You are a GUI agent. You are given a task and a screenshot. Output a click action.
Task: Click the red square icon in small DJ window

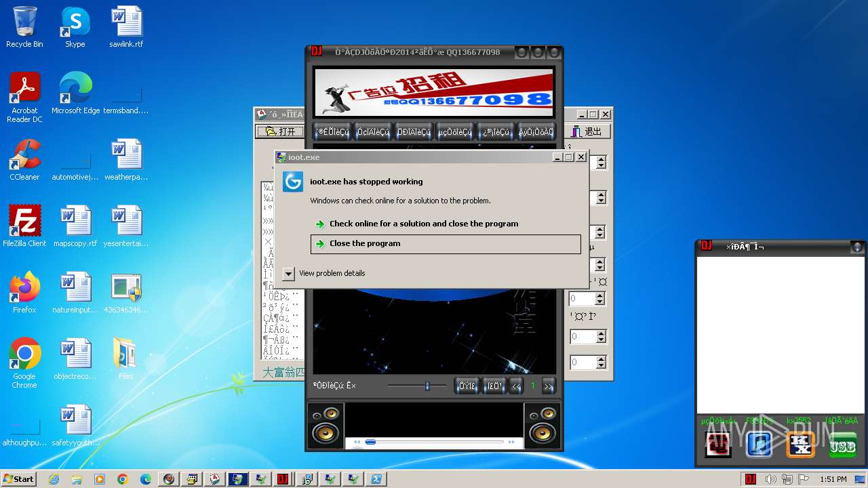pyautogui.click(x=718, y=445)
